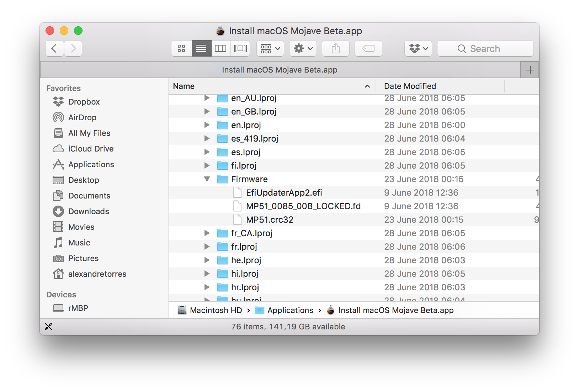The height and width of the screenshot is (392, 579).
Task: Select the es_419.lproj folder icon
Action: point(223,139)
